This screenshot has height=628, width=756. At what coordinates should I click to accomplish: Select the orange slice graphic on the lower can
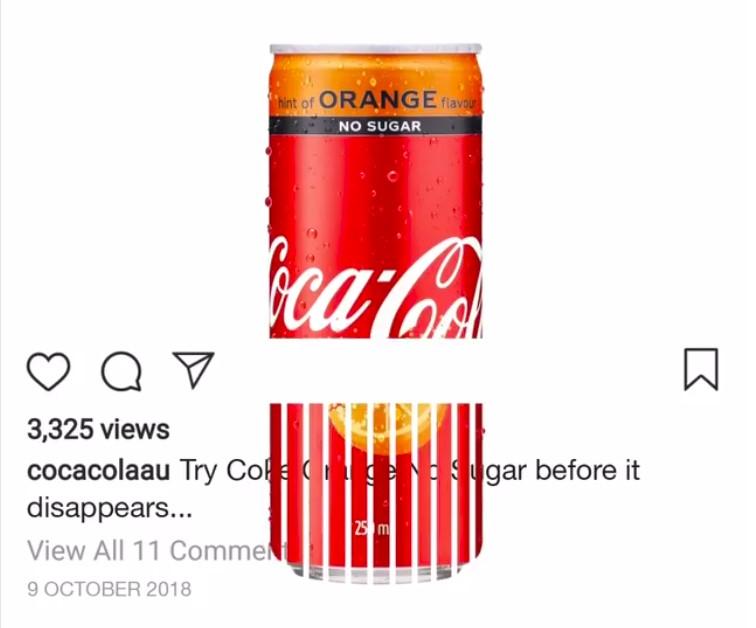381,429
